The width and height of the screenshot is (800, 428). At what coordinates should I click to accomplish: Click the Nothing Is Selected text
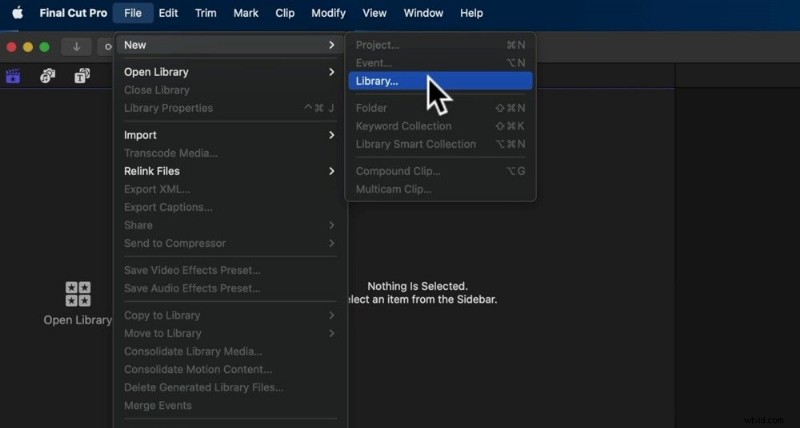[417, 286]
